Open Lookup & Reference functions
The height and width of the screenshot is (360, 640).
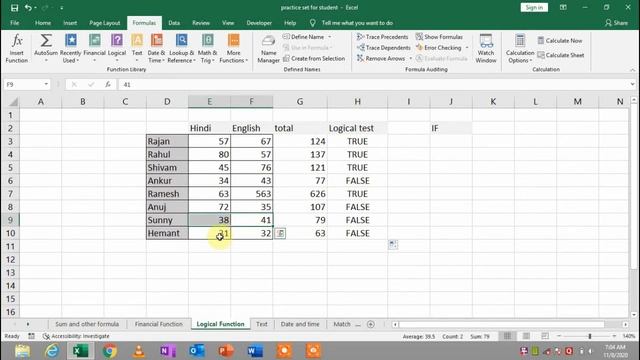coord(182,48)
